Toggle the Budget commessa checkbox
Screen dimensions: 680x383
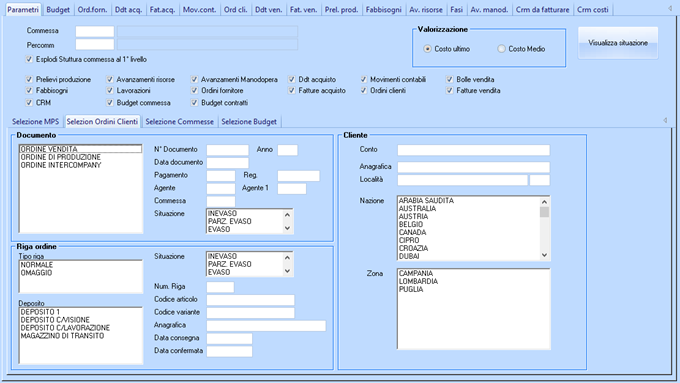pos(110,103)
